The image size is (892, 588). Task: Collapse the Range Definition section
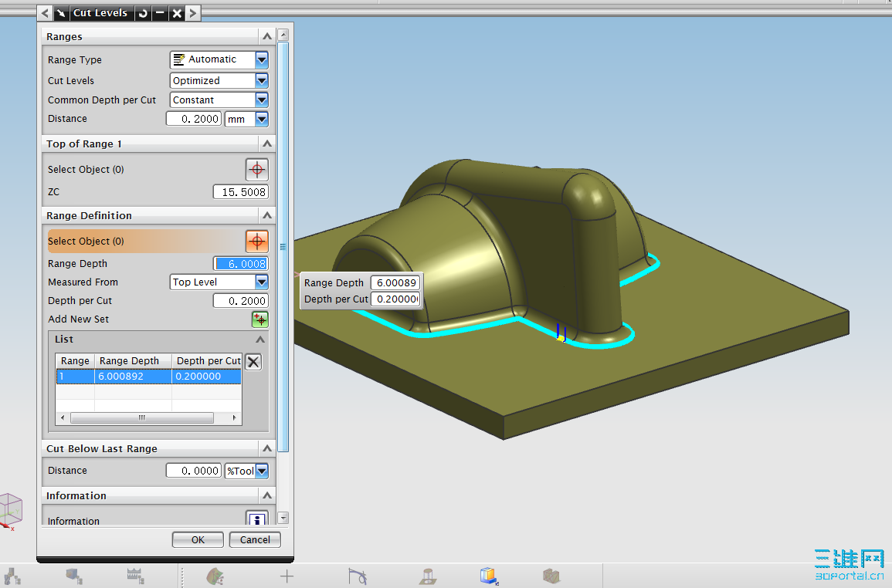[266, 215]
